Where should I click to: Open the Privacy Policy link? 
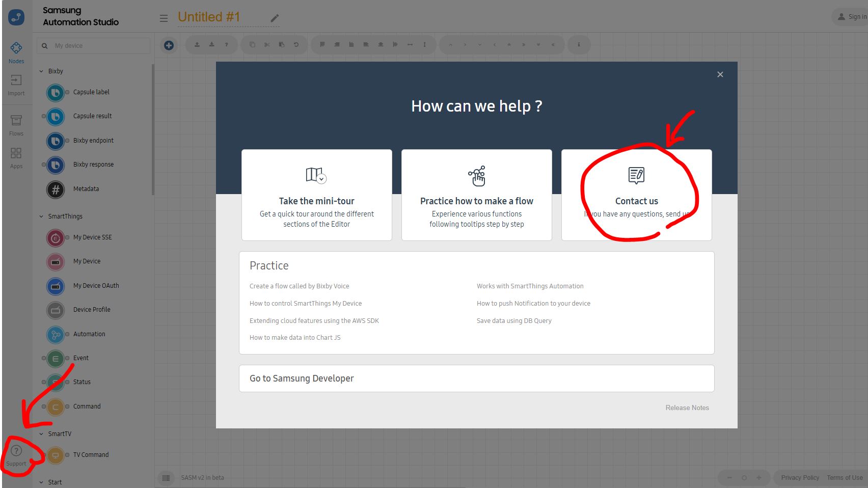(800, 478)
